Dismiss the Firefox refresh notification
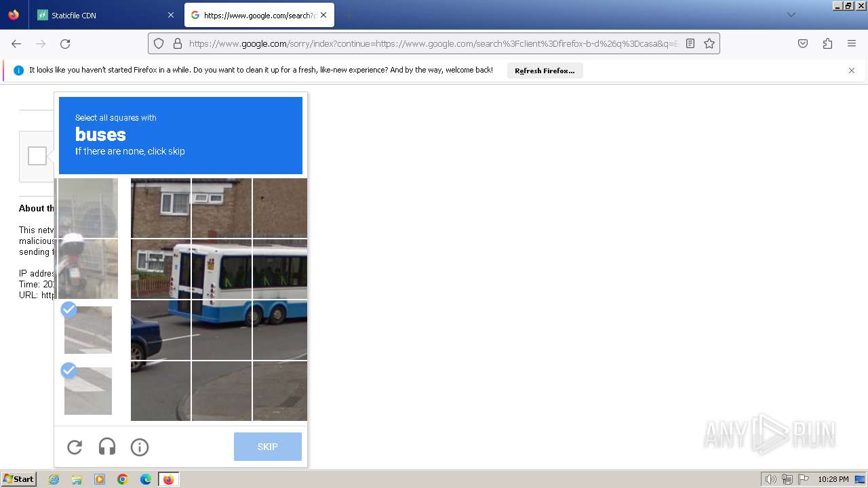 (x=852, y=70)
